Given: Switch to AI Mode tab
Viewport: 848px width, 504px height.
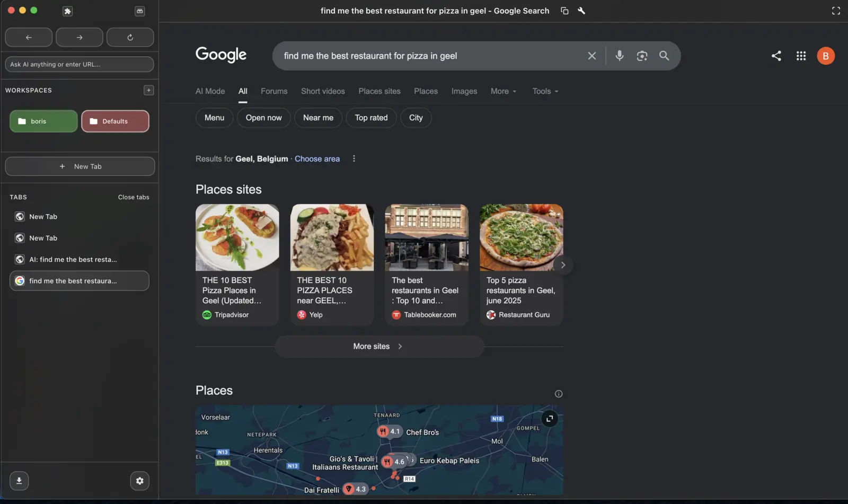Looking at the screenshot, I should click(x=210, y=91).
